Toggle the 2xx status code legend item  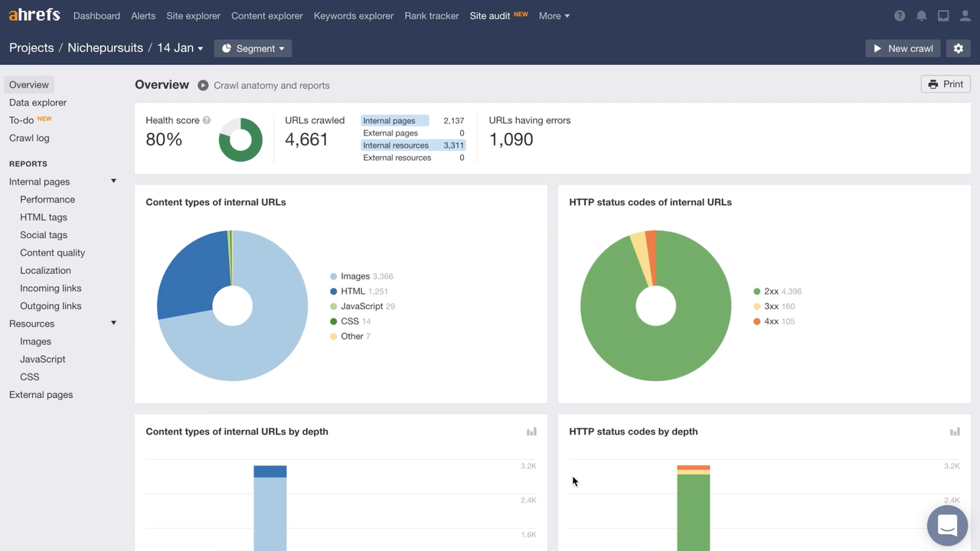coord(770,292)
